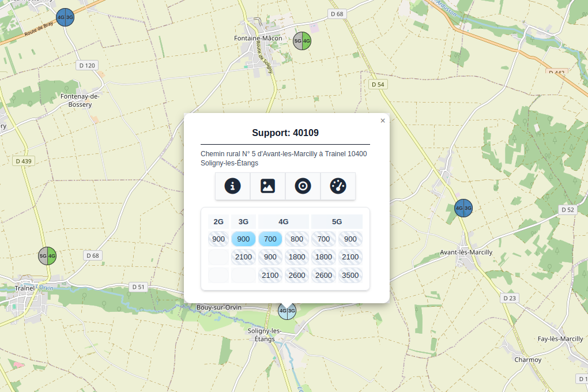Screen dimensions: 588x392
Task: Toggle the 4G 800 frequency chip
Action: pyautogui.click(x=297, y=239)
